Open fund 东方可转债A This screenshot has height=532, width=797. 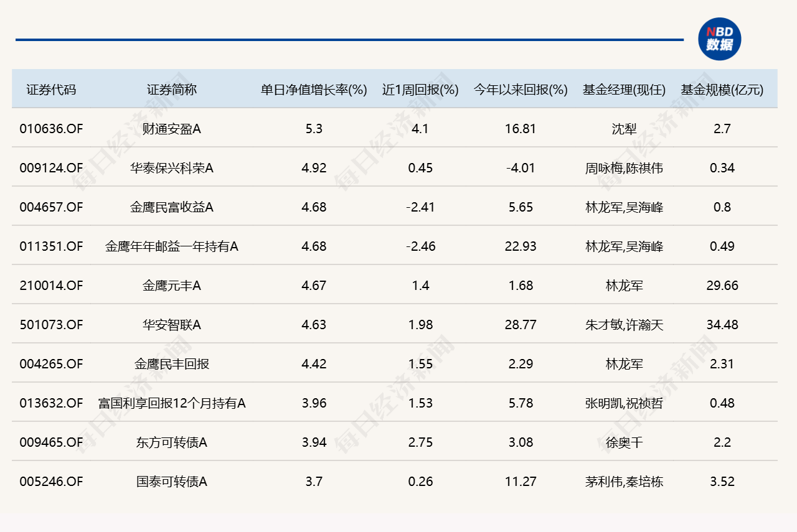tap(172, 442)
